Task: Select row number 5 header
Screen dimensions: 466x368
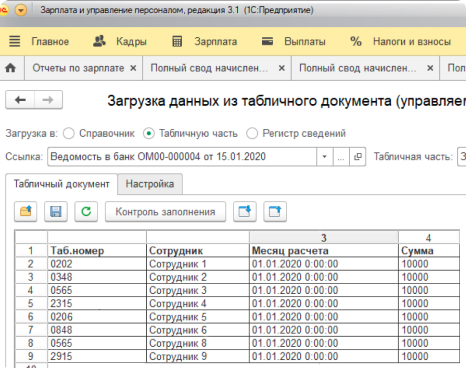Action: (31, 303)
